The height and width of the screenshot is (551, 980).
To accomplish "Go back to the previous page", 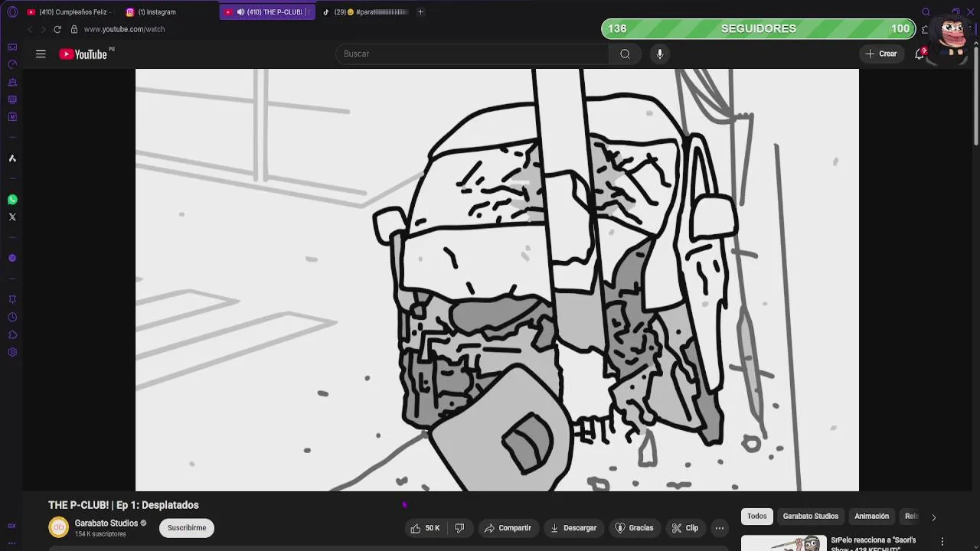I will [x=30, y=29].
